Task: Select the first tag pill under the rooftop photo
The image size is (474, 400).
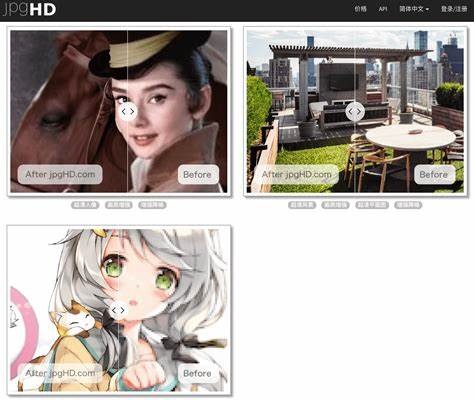Action: 302,205
